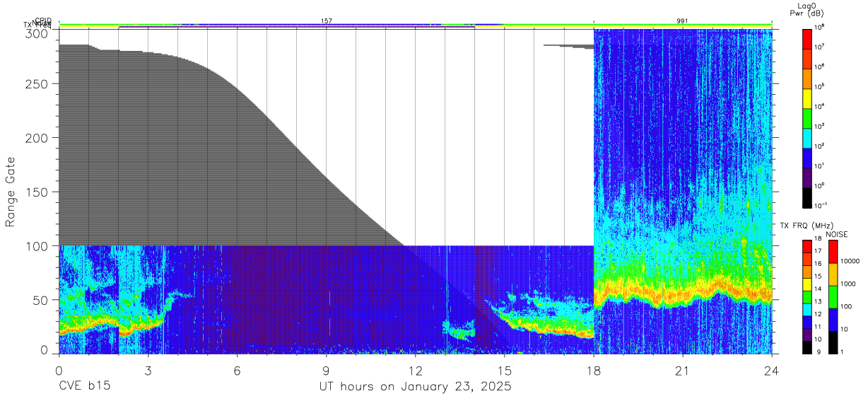This screenshot has width=868, height=401.
Task: Pick the black segment of the NOISE colorbar
Action: coord(833,342)
